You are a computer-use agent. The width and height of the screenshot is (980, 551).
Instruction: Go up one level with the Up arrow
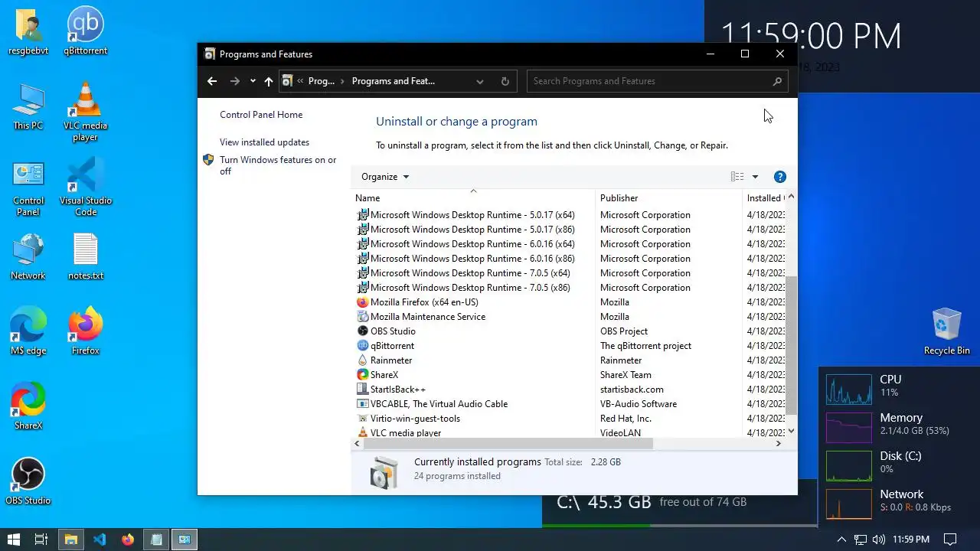tap(269, 81)
